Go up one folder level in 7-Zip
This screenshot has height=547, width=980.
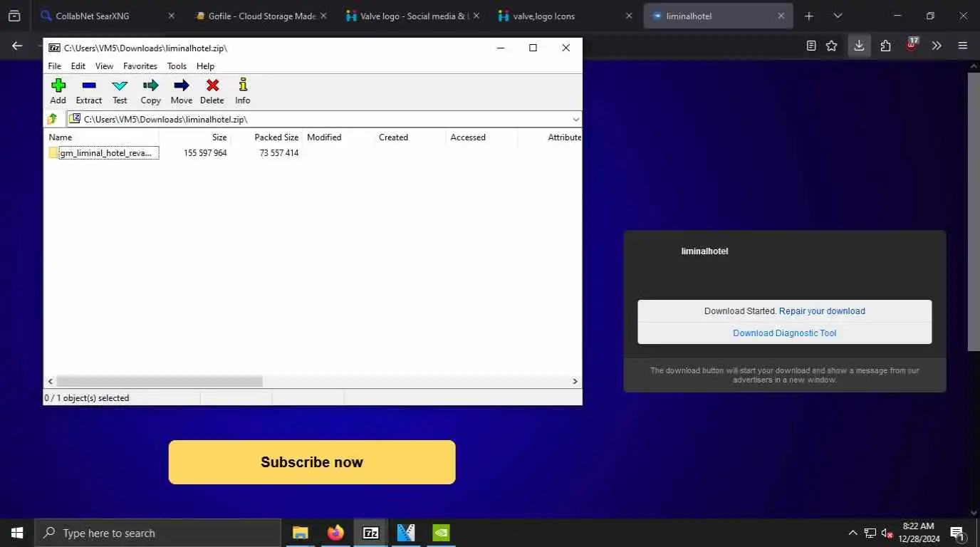coord(53,119)
